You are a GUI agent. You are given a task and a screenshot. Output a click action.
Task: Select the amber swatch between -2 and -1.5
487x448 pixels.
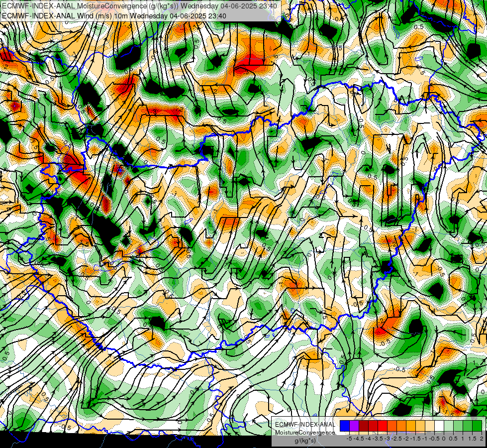pyautogui.click(x=411, y=426)
